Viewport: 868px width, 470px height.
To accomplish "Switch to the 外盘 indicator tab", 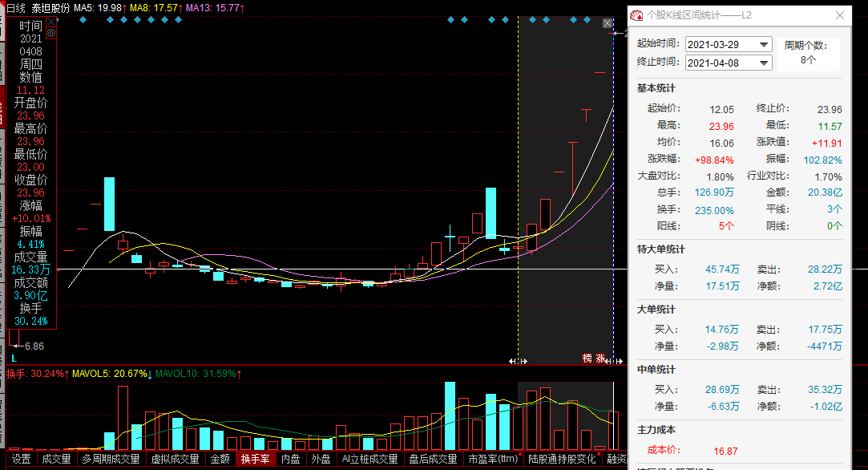I will [x=321, y=459].
